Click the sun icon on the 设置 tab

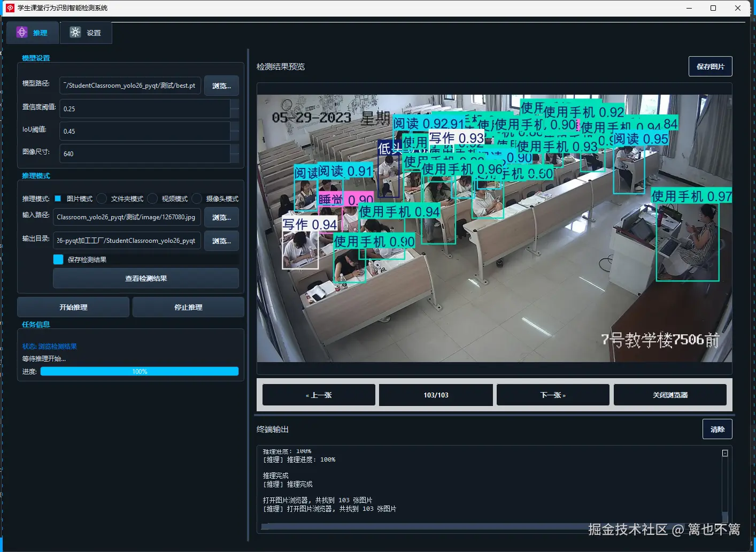click(74, 32)
